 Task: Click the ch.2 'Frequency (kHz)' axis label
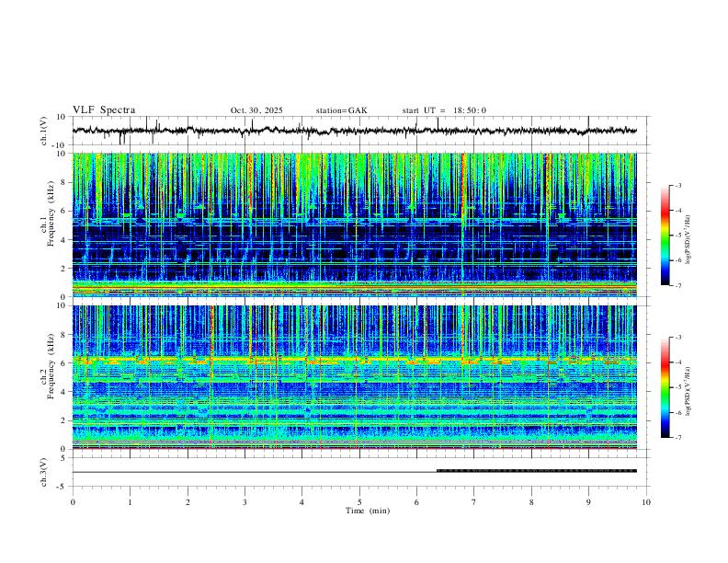pyautogui.click(x=51, y=366)
